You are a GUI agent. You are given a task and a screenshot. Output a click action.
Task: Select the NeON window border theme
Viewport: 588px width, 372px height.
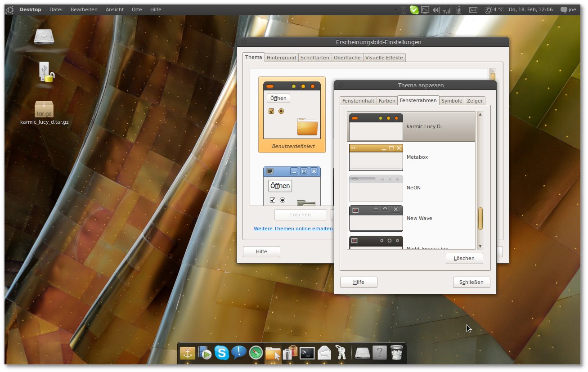click(x=411, y=188)
